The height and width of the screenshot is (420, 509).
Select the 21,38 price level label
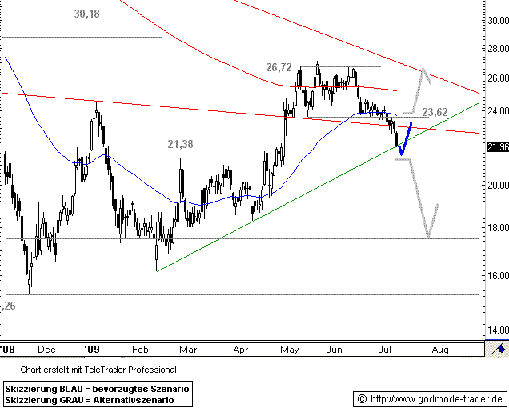click(x=181, y=144)
